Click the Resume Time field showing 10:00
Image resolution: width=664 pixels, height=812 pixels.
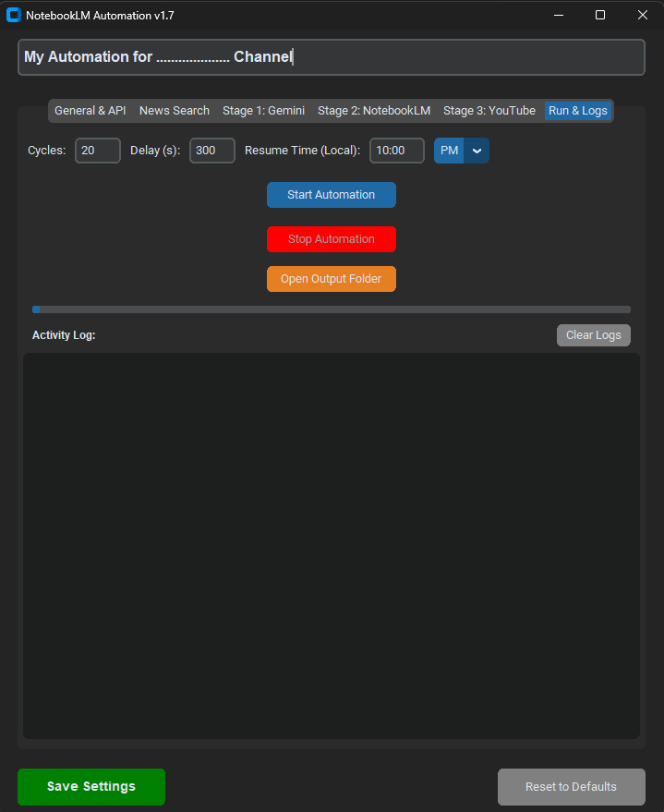pos(397,151)
